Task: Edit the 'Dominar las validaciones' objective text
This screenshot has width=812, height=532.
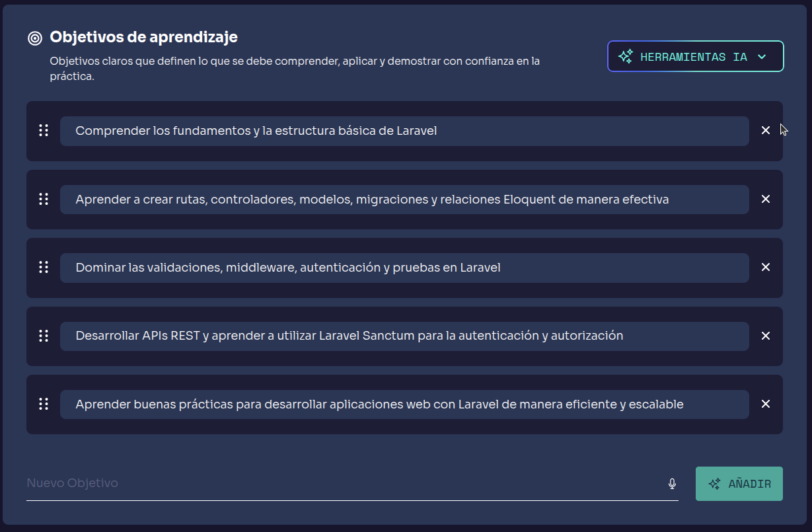Action: point(404,268)
